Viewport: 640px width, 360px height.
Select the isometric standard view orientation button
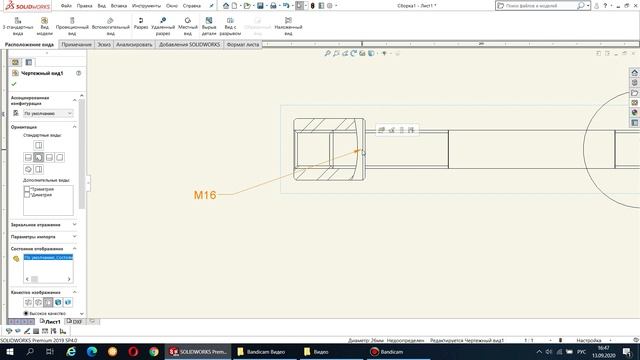(28, 169)
